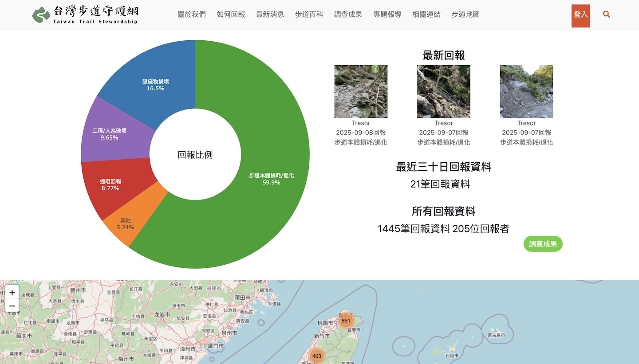639x364 pixels.
Task: Click the search magnifier icon
Action: pyautogui.click(x=607, y=14)
